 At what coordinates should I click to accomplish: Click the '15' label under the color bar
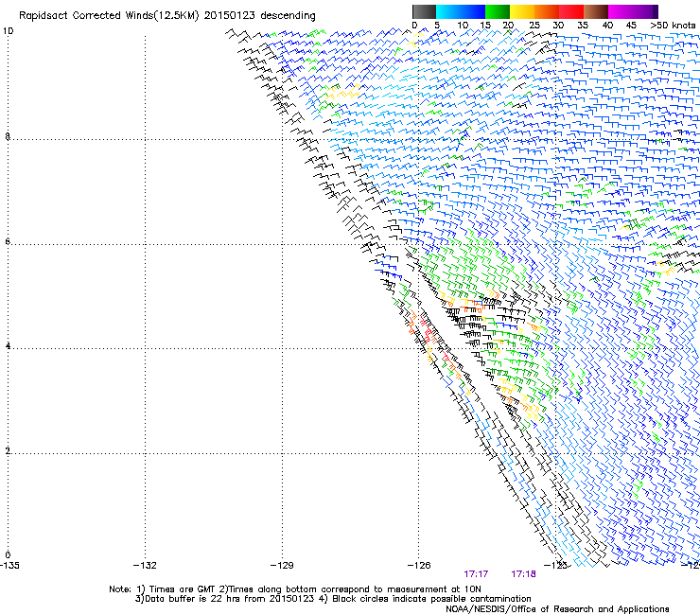pos(485,26)
